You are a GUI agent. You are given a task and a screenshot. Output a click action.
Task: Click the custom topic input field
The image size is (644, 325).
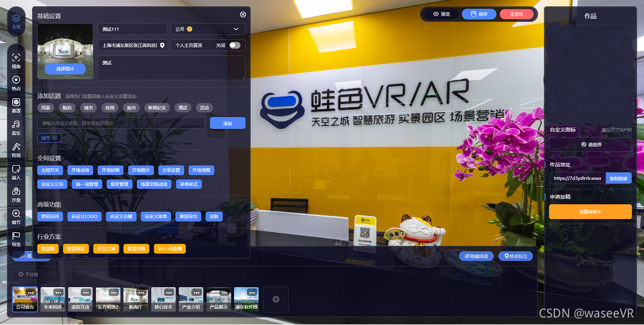click(121, 123)
